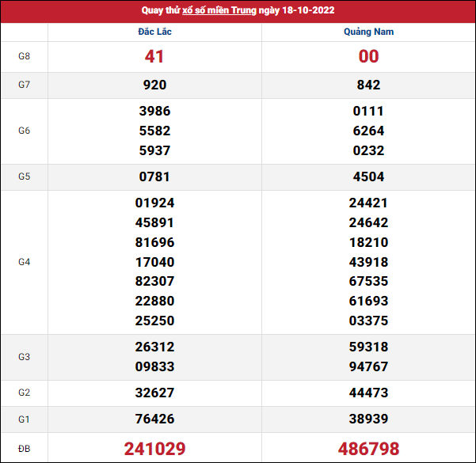Click the G6 number 6264
476x463 pixels.
(368, 131)
